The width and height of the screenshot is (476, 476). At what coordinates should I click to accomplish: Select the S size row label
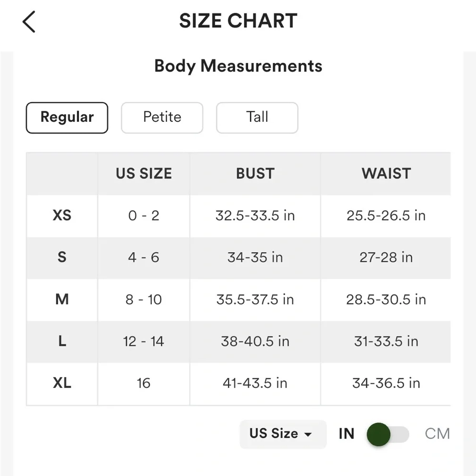(x=62, y=258)
